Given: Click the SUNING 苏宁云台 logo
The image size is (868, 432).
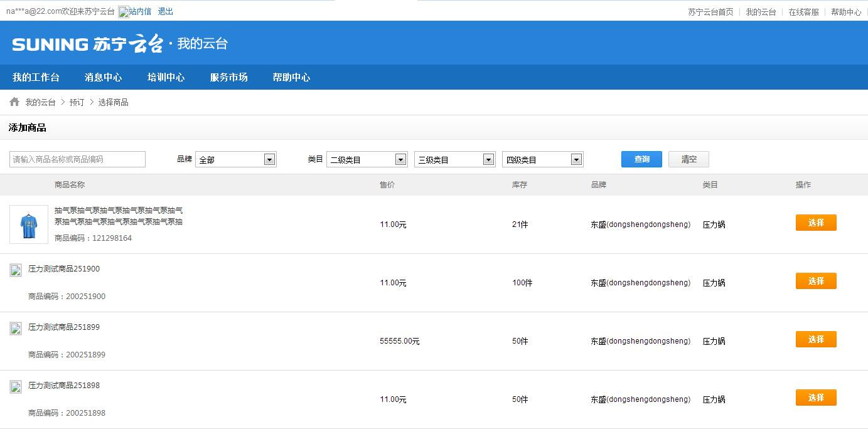Looking at the screenshot, I should [x=87, y=44].
